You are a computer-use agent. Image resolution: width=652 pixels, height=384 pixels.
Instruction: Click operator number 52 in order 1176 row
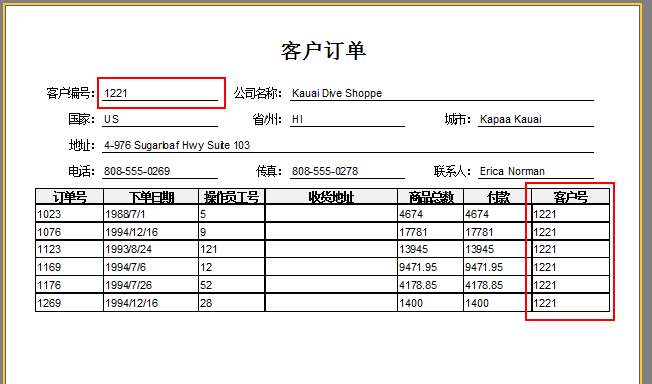(206, 285)
